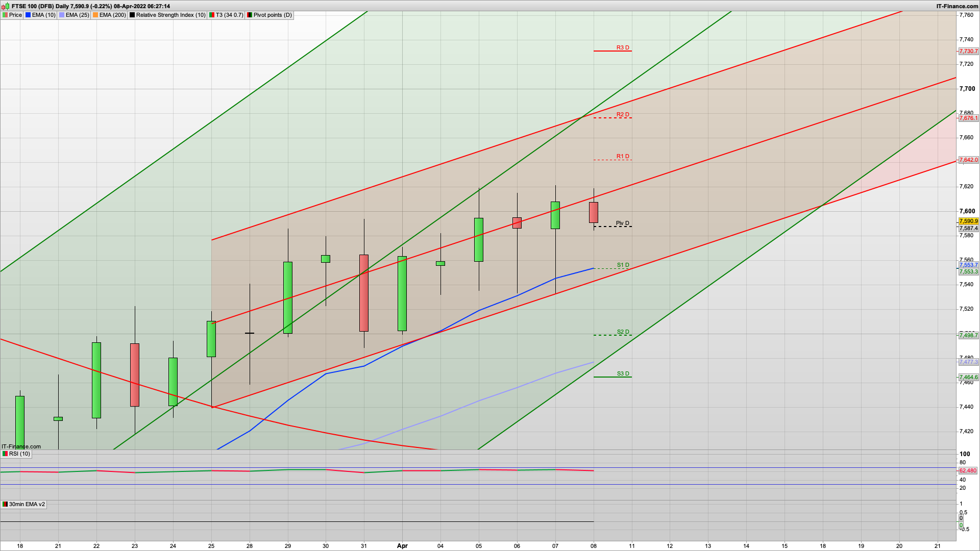Click the 7,600 price axis label
The height and width of the screenshot is (551, 980).
[967, 211]
